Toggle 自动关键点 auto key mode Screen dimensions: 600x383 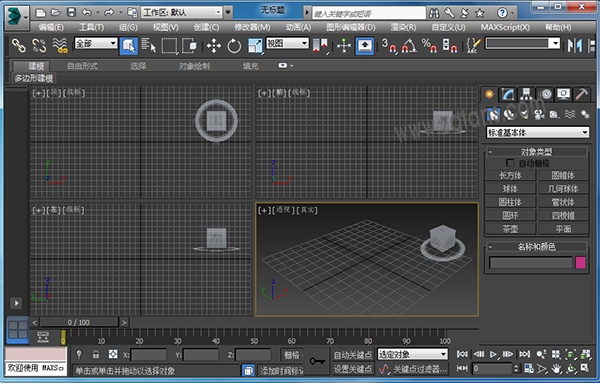click(353, 355)
